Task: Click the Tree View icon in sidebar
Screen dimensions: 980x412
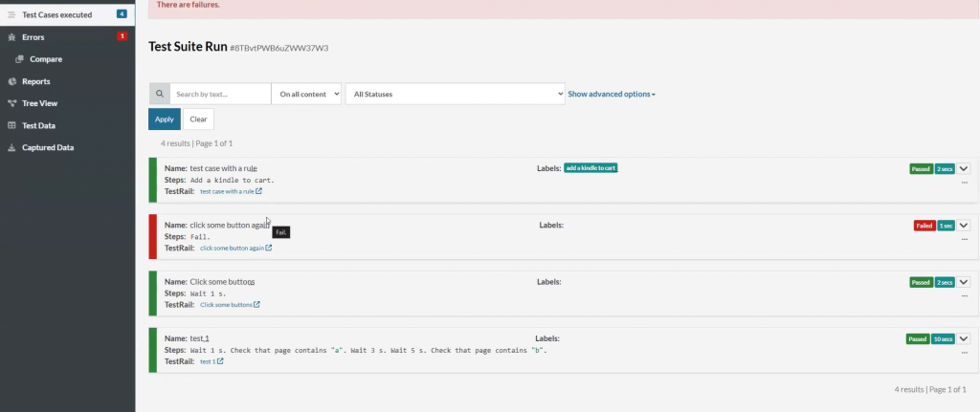Action: [x=11, y=103]
